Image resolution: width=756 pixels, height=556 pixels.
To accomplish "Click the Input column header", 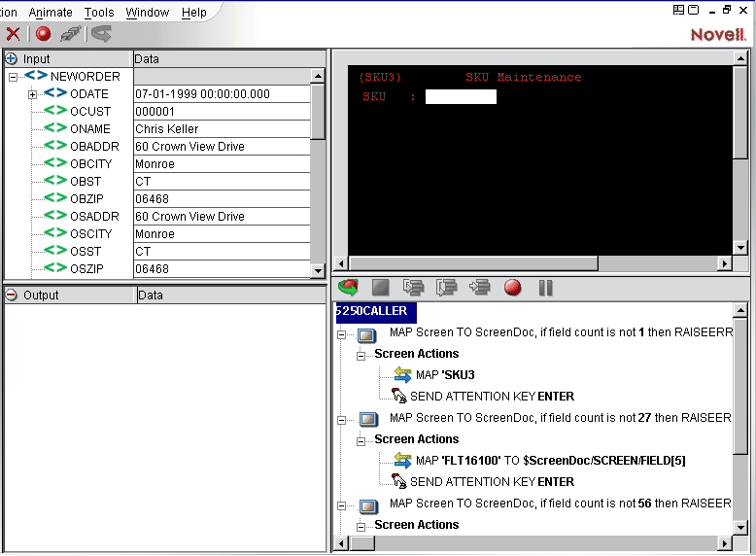I will click(67, 59).
